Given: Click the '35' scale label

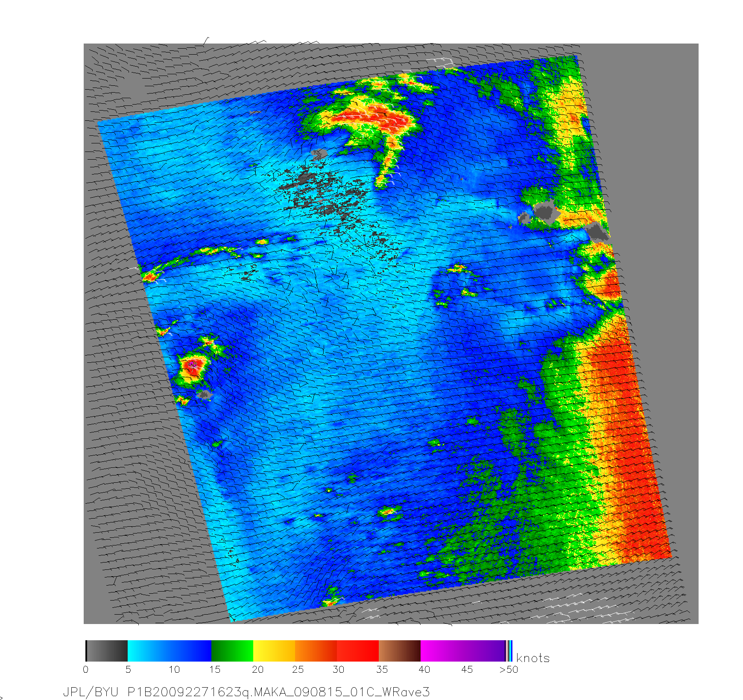Looking at the screenshot, I should tap(382, 669).
